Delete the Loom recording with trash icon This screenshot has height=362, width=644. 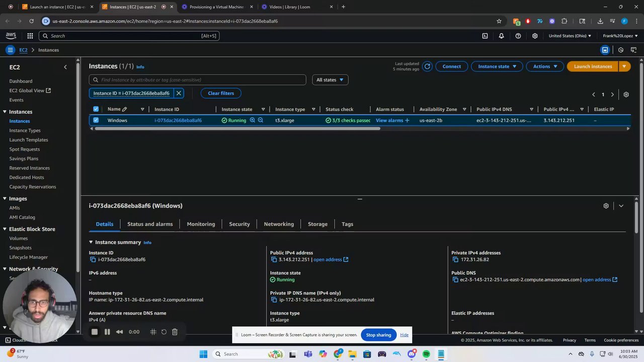tap(175, 332)
